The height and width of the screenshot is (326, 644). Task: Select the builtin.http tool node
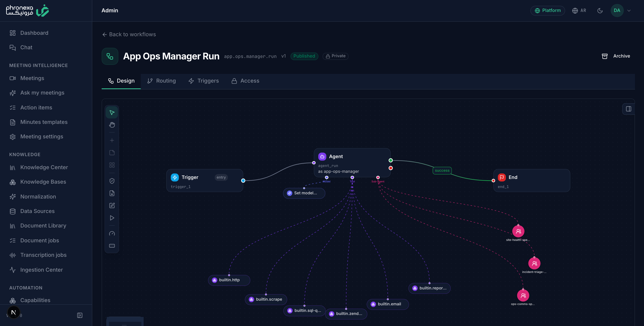pyautogui.click(x=229, y=280)
